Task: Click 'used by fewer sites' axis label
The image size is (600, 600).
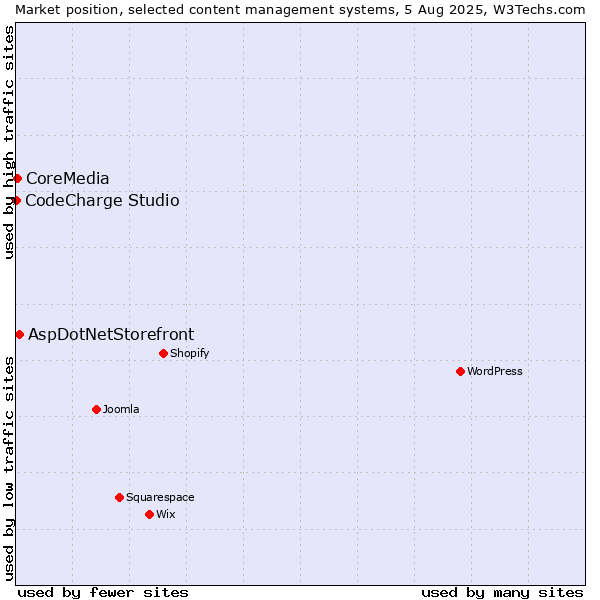Action: point(103,593)
